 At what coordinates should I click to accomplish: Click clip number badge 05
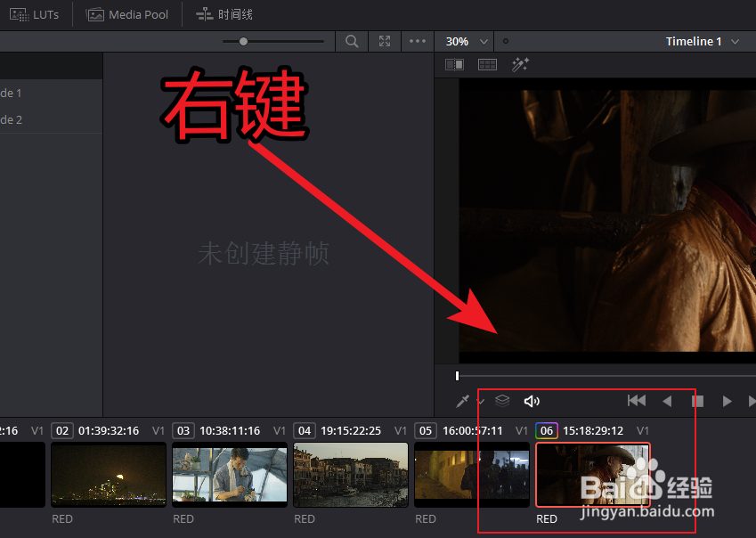426,430
